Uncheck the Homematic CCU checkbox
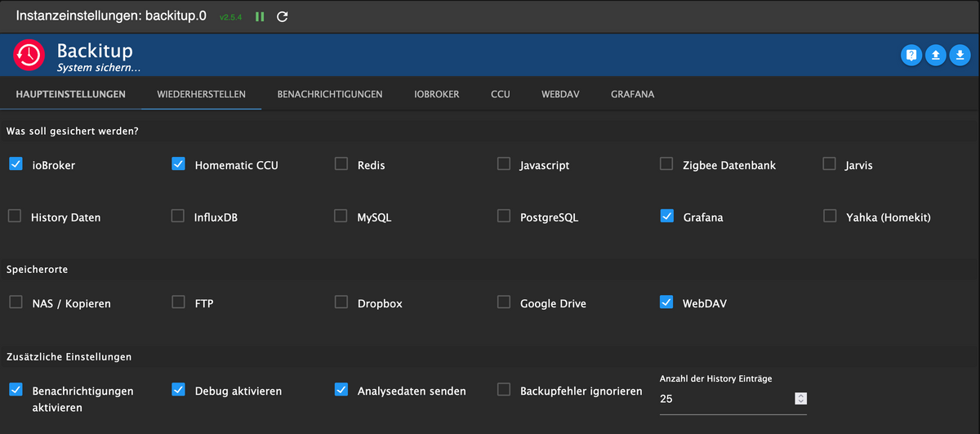Screen dimensions: 980x434 click(178, 164)
